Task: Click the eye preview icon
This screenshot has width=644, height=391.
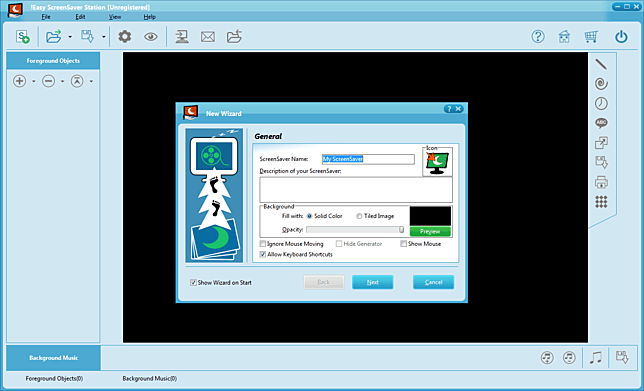Action: pyautogui.click(x=151, y=37)
